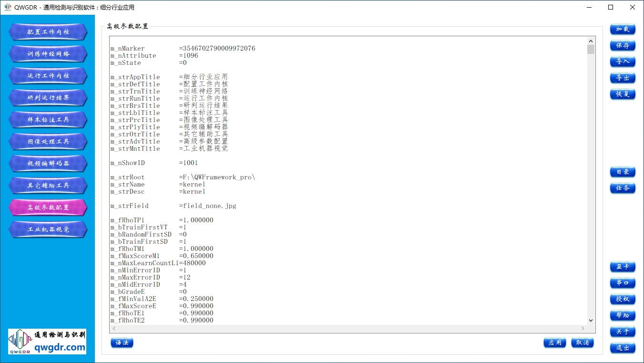Click the 显卡 button
The height and width of the screenshot is (363, 644).
pyautogui.click(x=623, y=267)
